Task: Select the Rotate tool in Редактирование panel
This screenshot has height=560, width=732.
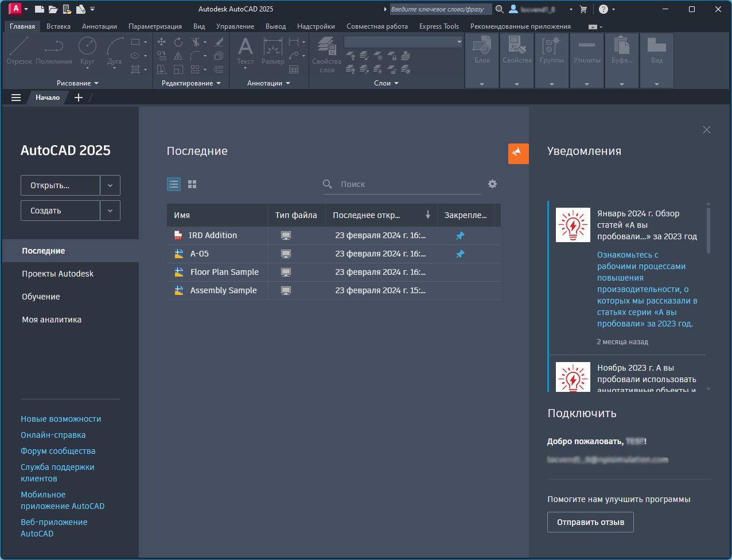Action: [178, 42]
